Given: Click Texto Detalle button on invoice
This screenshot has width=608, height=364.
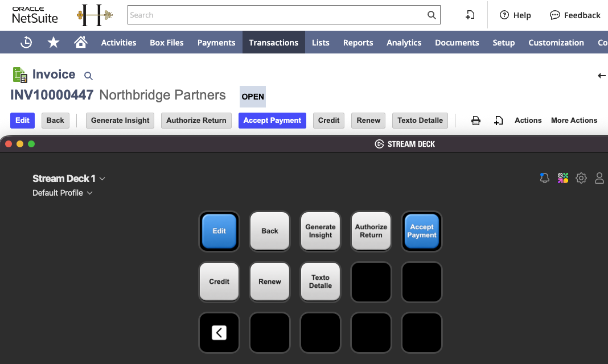Looking at the screenshot, I should click(x=420, y=121).
